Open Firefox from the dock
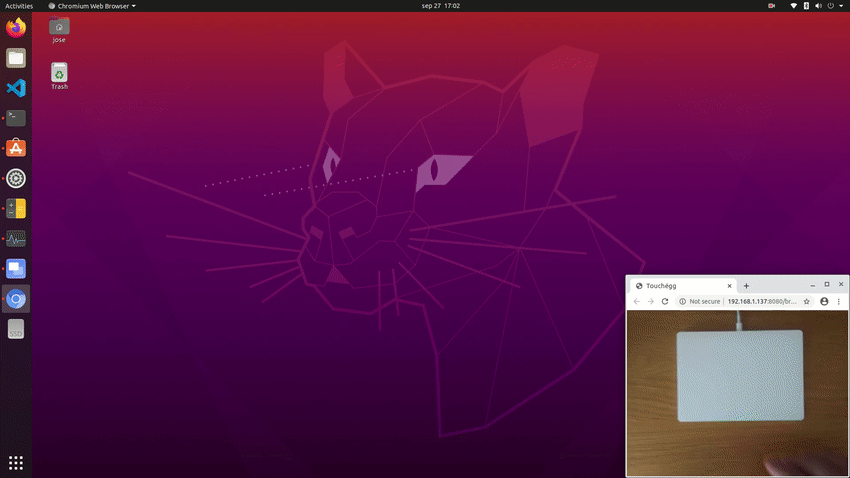Image resolution: width=850 pixels, height=478 pixels. coord(16,28)
